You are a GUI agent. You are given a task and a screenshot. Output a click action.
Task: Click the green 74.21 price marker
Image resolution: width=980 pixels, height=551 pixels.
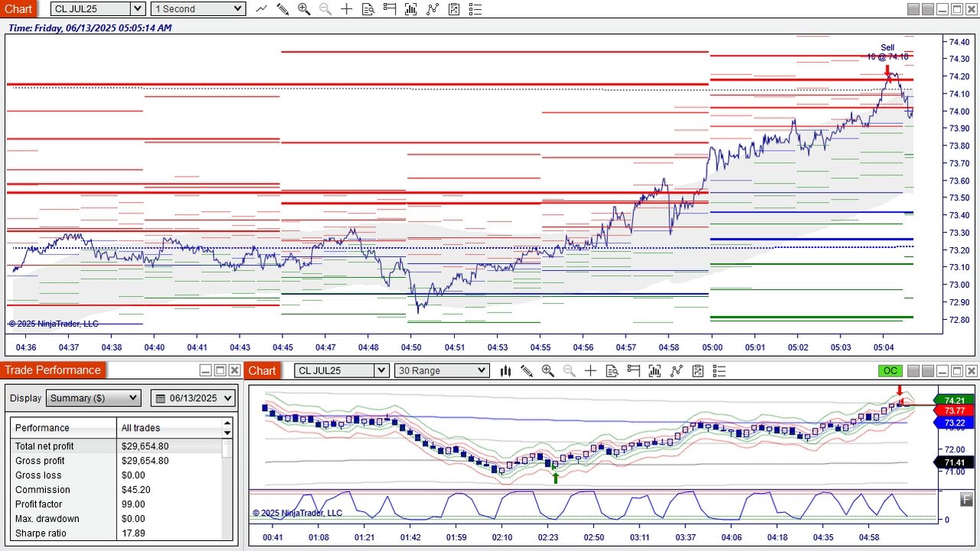pyautogui.click(x=954, y=400)
